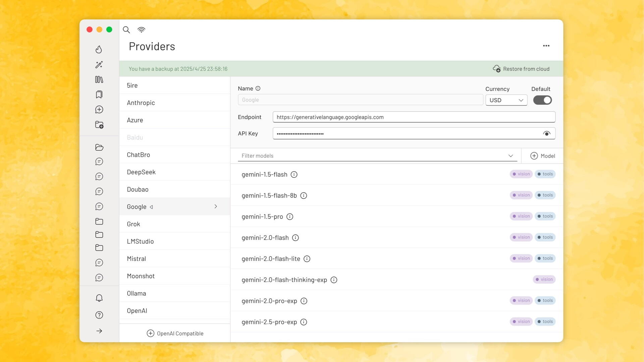Viewport: 644px width, 362px height.
Task: Click the gemini-2.0-pro-exp model name
Action: click(269, 301)
